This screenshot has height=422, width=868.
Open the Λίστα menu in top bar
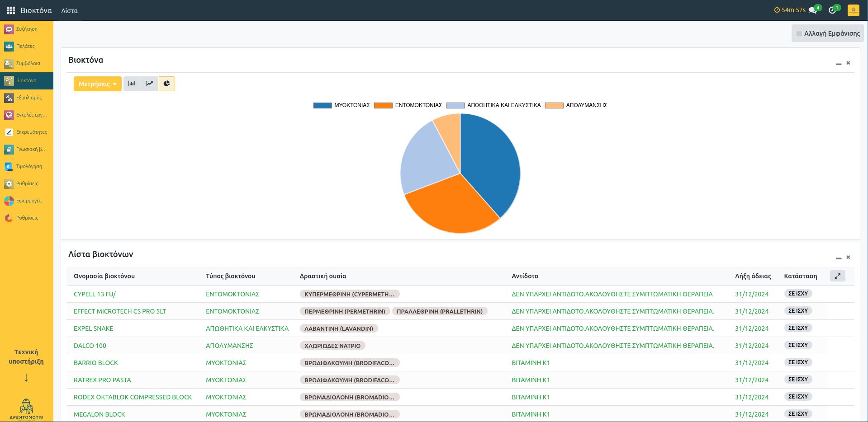(x=70, y=10)
